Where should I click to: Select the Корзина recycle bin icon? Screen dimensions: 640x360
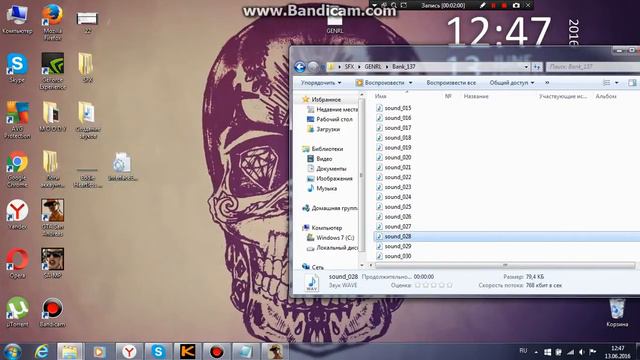(x=617, y=313)
